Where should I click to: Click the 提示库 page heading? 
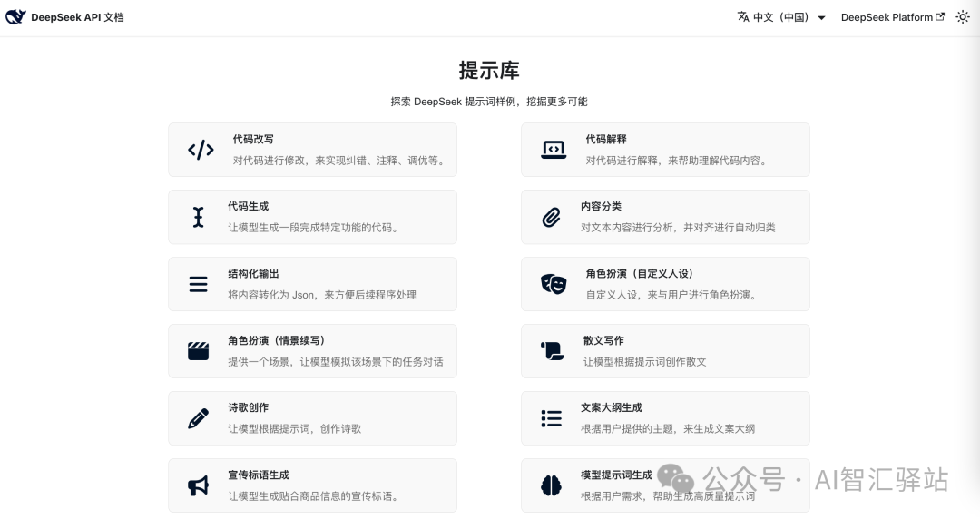(489, 70)
